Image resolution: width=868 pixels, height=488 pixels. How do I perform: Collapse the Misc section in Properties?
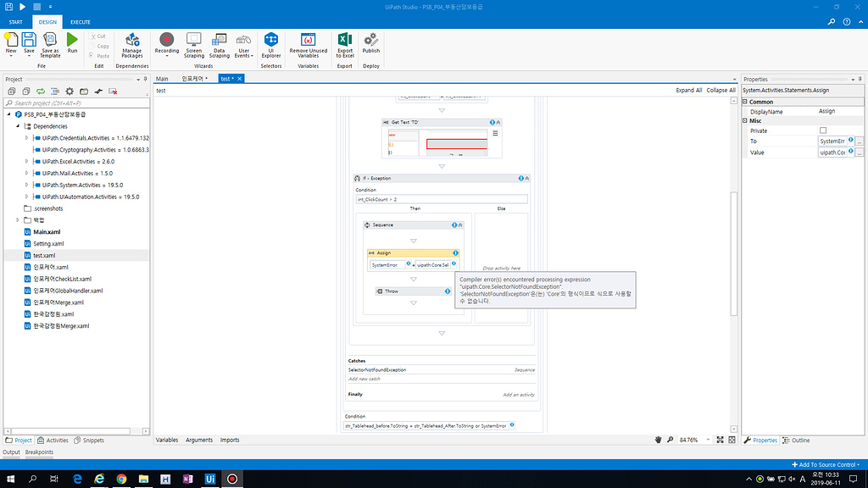pyautogui.click(x=747, y=120)
